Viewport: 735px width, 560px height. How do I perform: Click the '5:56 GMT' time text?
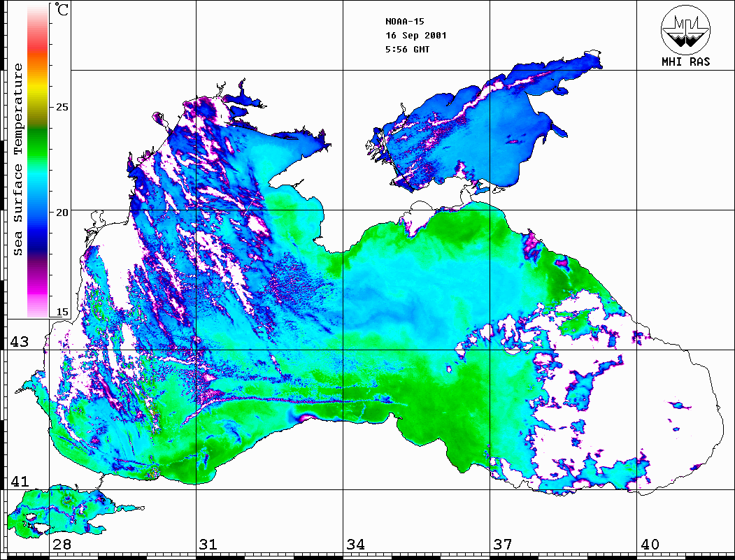click(x=407, y=50)
